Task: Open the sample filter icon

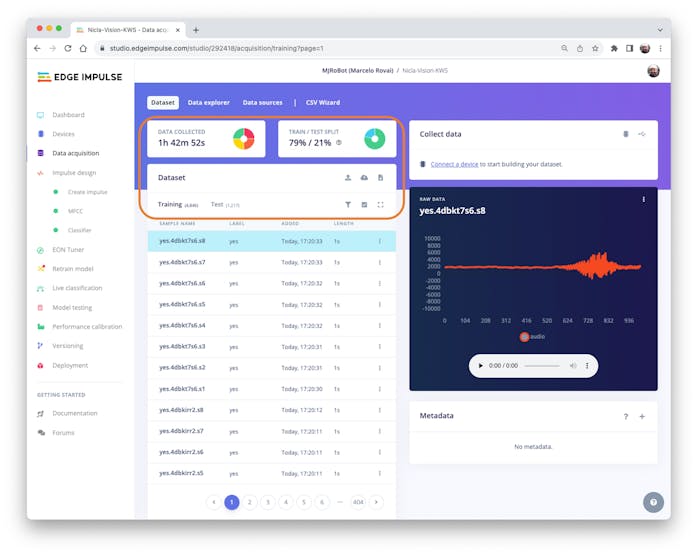Action: pos(348,205)
